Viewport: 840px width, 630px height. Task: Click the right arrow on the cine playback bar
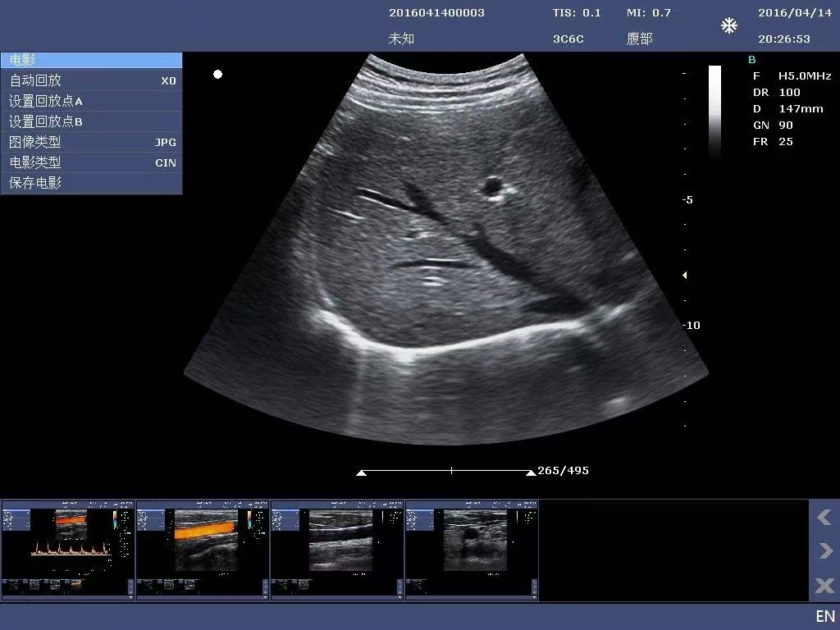(x=529, y=471)
